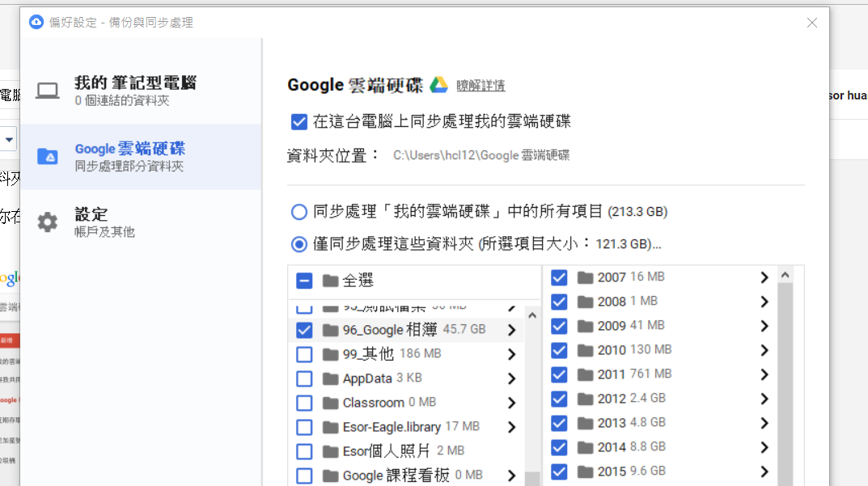Click the 全選 folder icon
The image size is (868, 486).
click(x=331, y=281)
